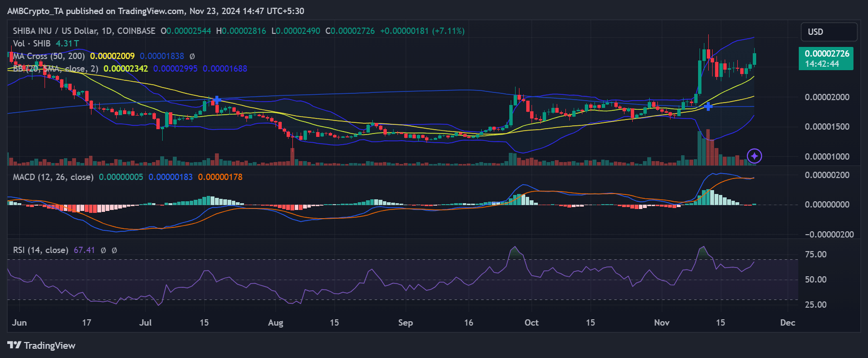
Task: Click the blue MA cross marker in November
Action: point(708,106)
